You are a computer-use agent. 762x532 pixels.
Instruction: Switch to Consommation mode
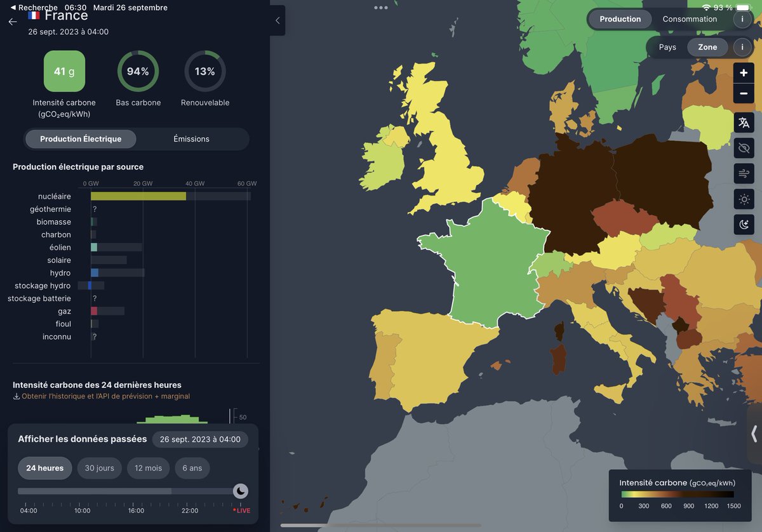click(x=690, y=19)
